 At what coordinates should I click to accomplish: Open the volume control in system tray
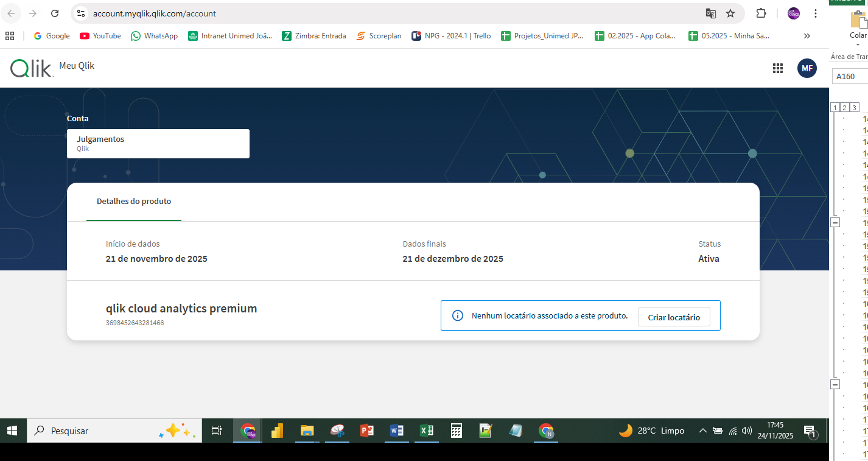(747, 431)
